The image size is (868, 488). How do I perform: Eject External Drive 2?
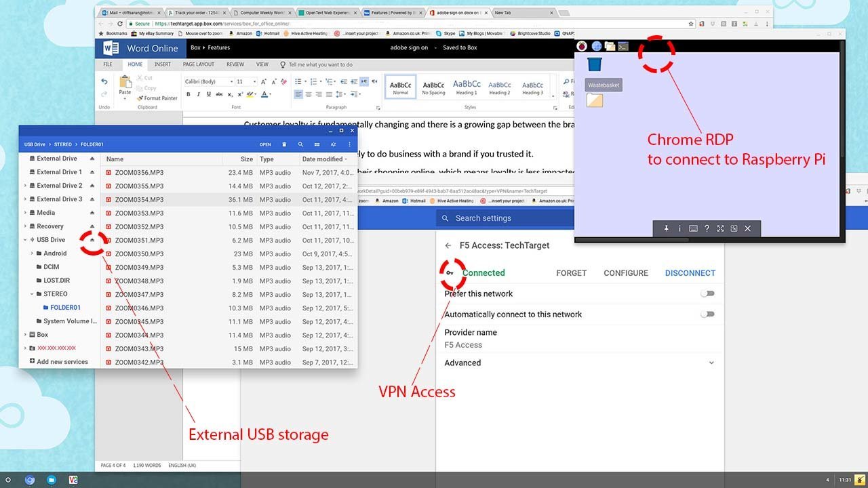(x=92, y=186)
